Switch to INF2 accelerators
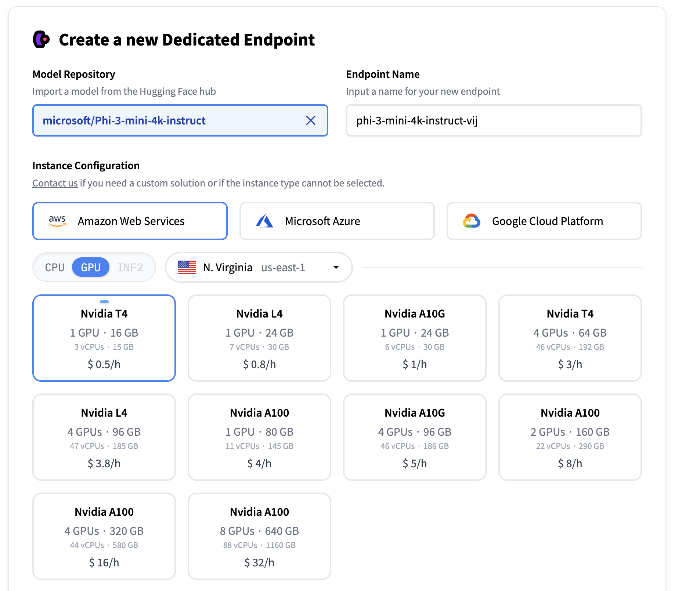This screenshot has width=700, height=591. [130, 267]
